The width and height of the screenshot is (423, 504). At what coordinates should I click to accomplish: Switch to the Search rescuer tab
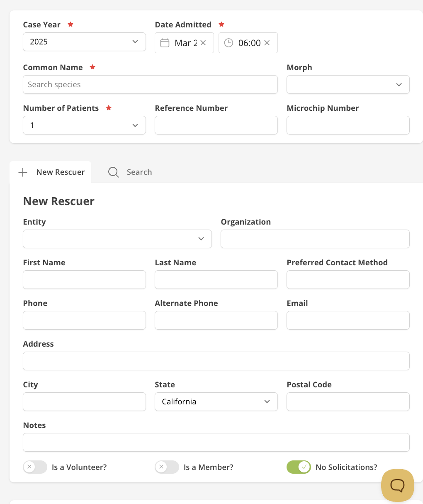(x=130, y=172)
